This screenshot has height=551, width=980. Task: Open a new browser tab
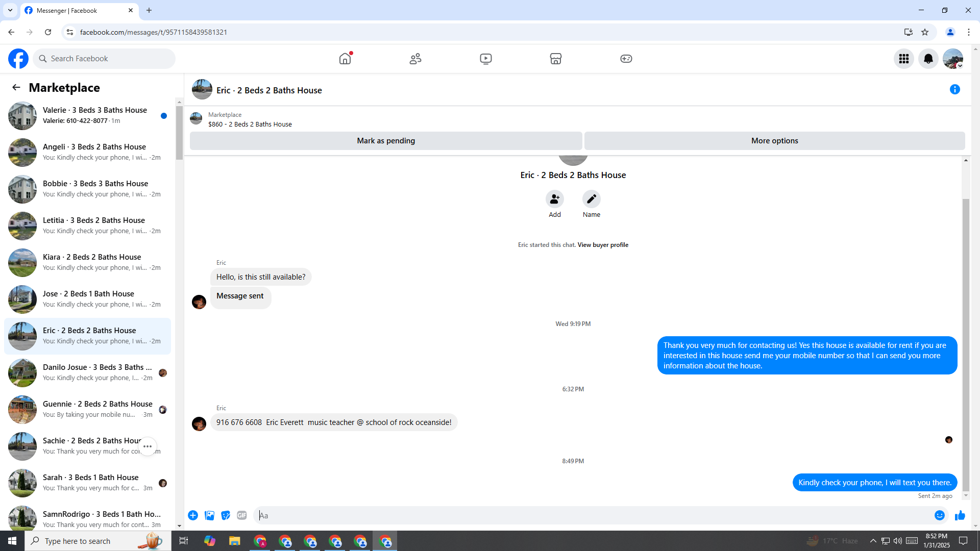149,10
